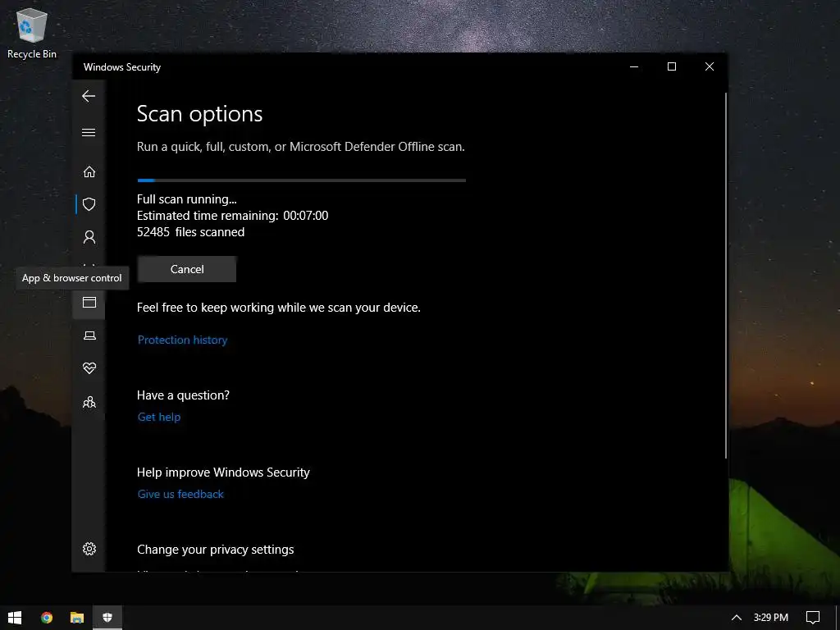Click Have a question? heading
Screen dimensions: 840x630
click(x=183, y=395)
